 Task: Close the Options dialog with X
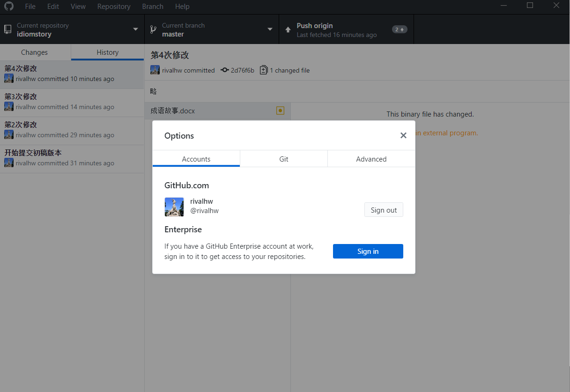tap(403, 135)
